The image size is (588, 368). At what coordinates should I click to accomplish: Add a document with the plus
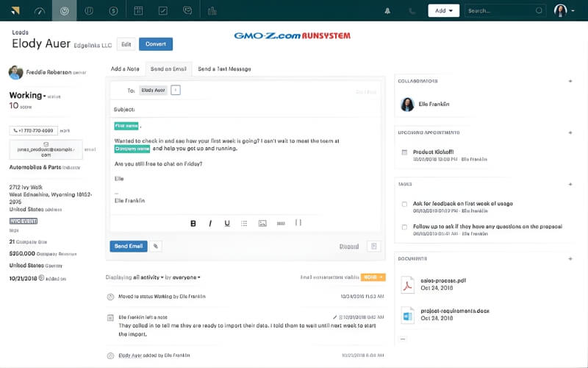click(570, 259)
